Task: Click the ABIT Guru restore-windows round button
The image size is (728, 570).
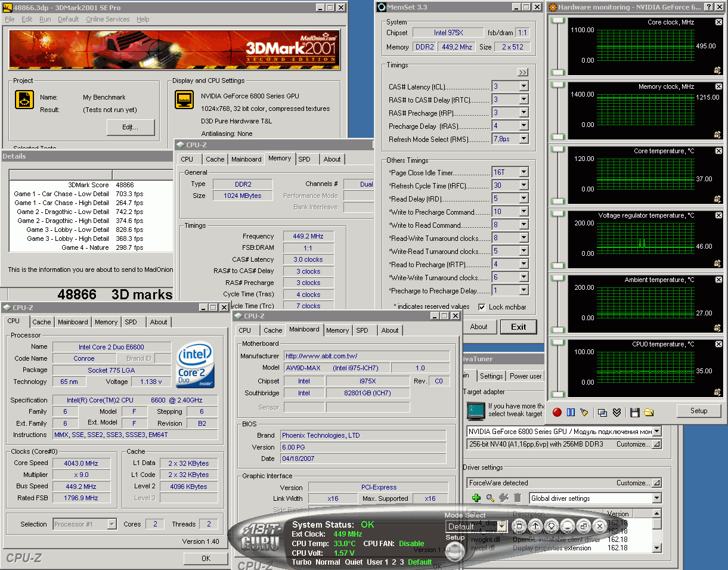Action: [584, 526]
